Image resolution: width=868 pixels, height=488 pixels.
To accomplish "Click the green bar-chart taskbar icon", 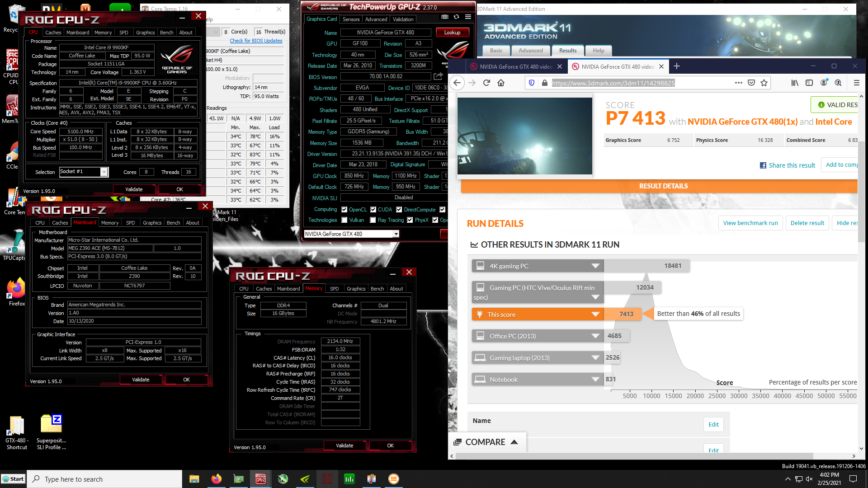I will [349, 479].
